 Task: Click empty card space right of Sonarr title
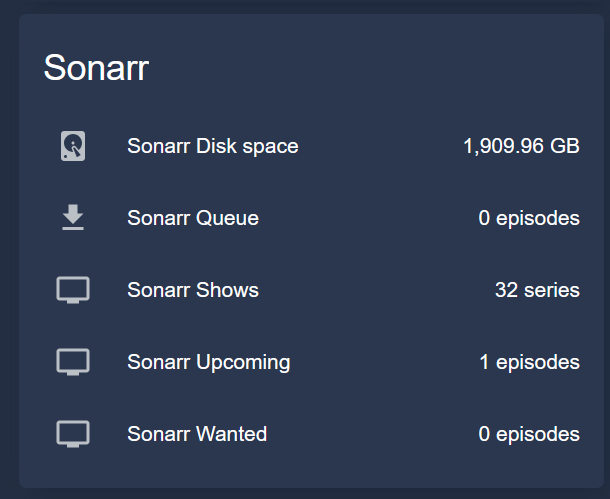380,68
